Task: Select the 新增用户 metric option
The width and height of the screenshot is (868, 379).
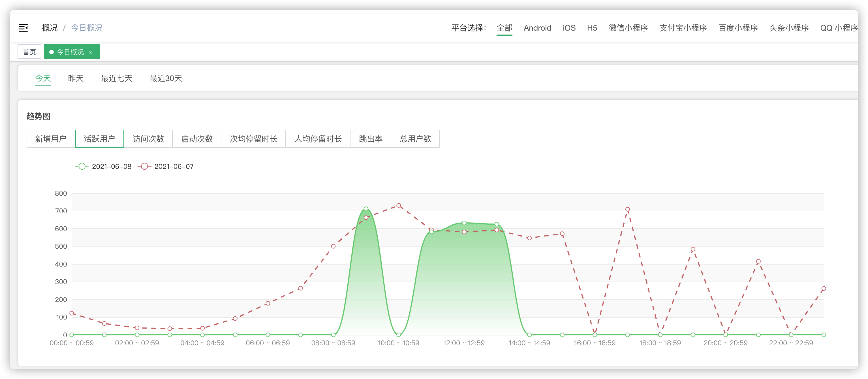Action: (51, 139)
